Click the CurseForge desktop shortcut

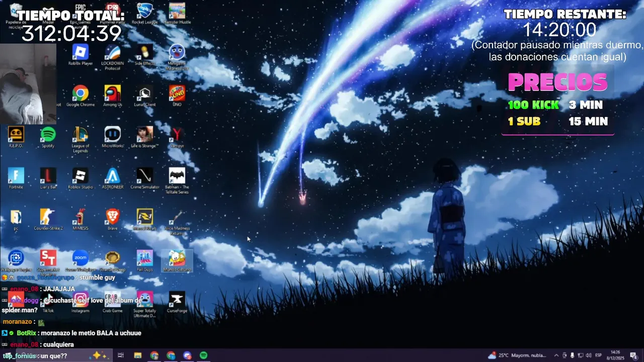tap(177, 302)
